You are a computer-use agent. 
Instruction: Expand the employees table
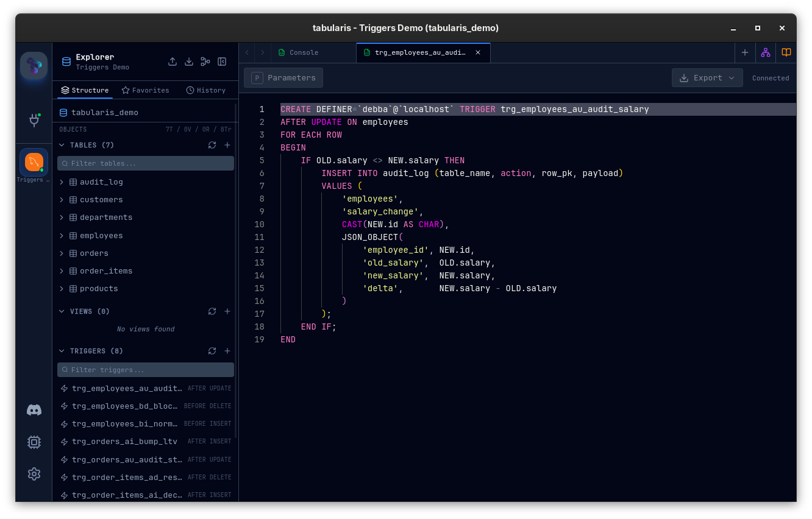62,236
